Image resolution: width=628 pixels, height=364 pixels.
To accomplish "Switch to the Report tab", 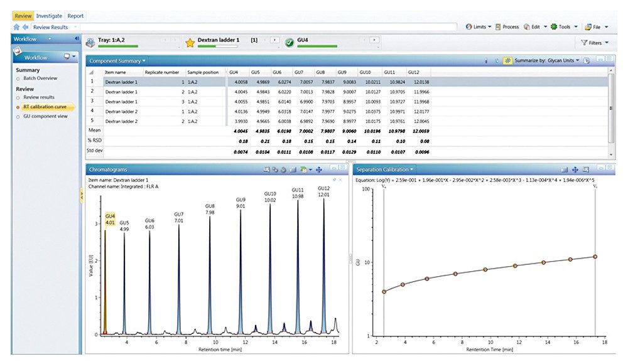I will pos(75,16).
